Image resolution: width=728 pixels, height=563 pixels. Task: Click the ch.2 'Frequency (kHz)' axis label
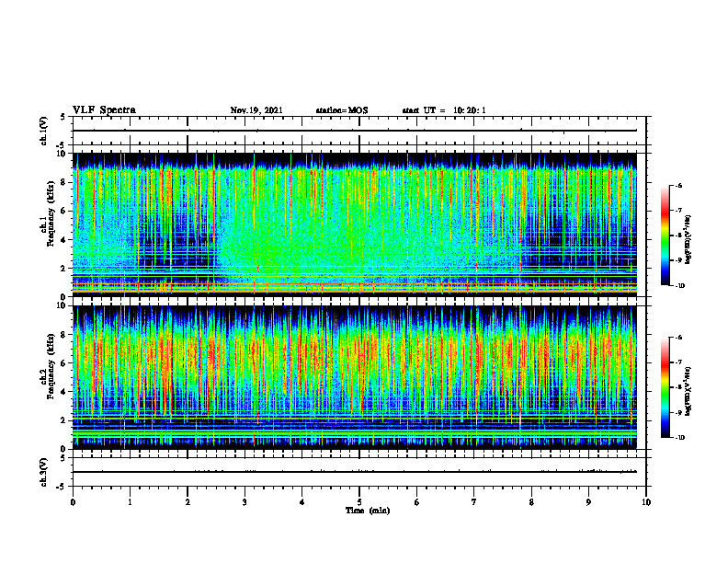click(x=51, y=366)
